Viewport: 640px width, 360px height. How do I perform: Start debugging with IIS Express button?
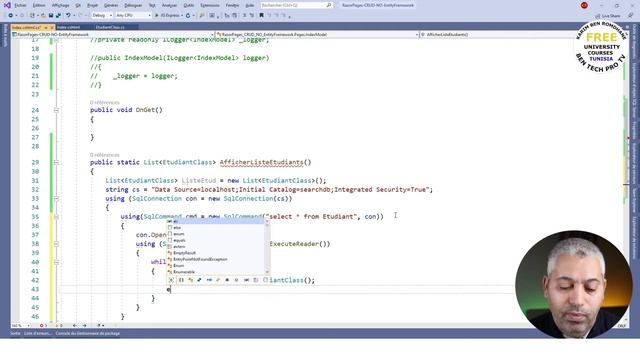pos(167,16)
